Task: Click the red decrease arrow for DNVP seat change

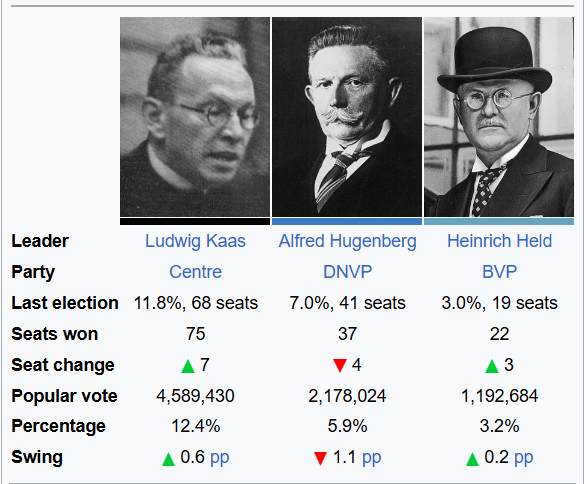Action: 340,366
